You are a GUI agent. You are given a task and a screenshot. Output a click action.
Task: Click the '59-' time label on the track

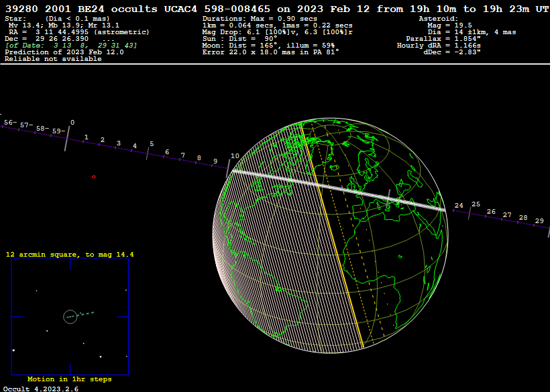pyautogui.click(x=58, y=131)
